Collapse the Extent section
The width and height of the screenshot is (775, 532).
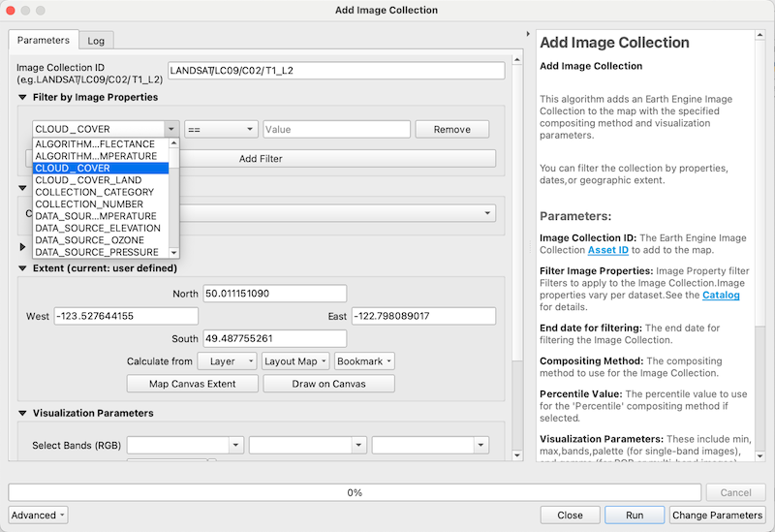22,268
